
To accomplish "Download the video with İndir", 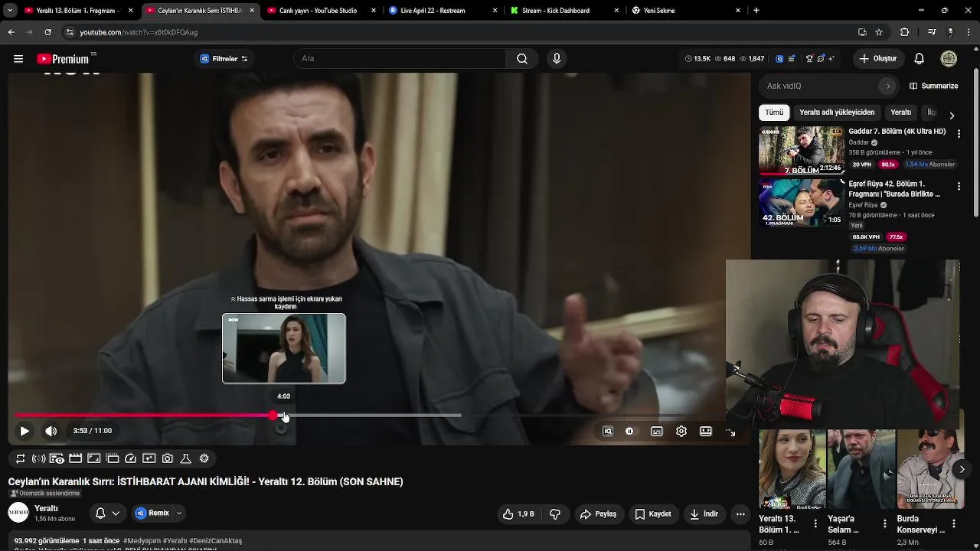I will click(x=704, y=514).
